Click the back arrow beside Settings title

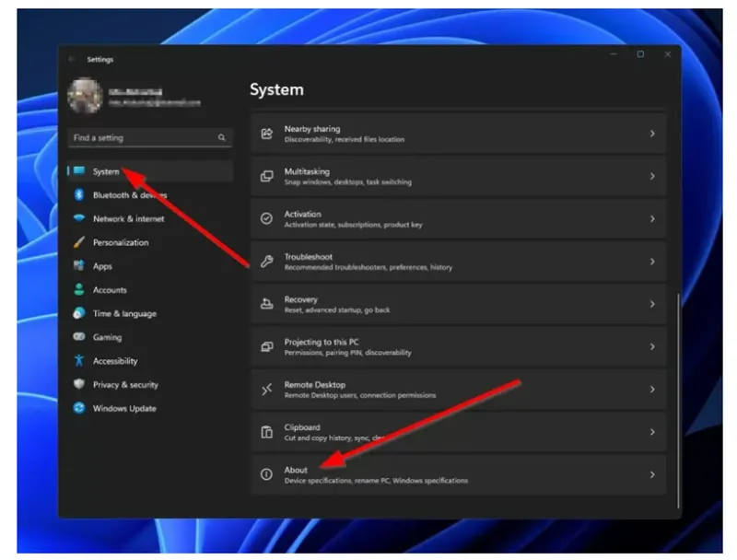point(72,59)
